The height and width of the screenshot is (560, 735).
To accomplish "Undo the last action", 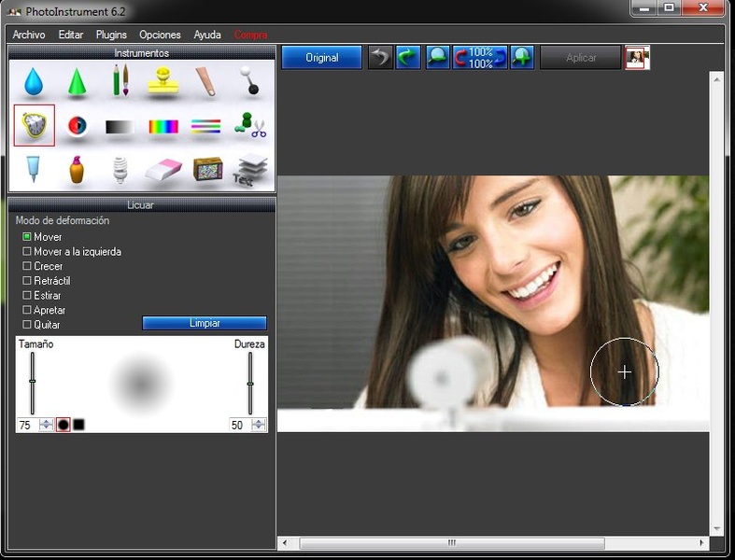I will click(380, 57).
